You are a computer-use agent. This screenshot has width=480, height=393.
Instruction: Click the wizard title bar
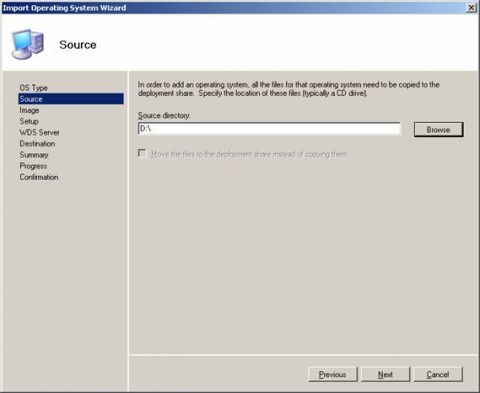(233, 8)
